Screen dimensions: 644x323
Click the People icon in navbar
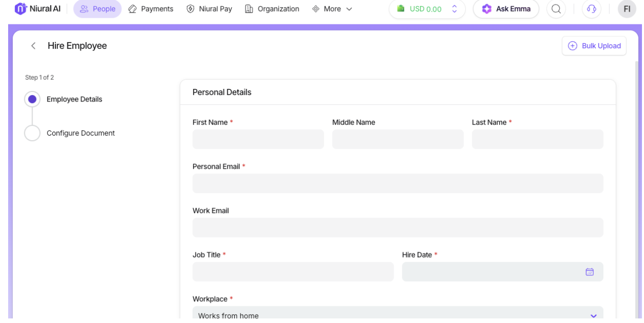[84, 9]
